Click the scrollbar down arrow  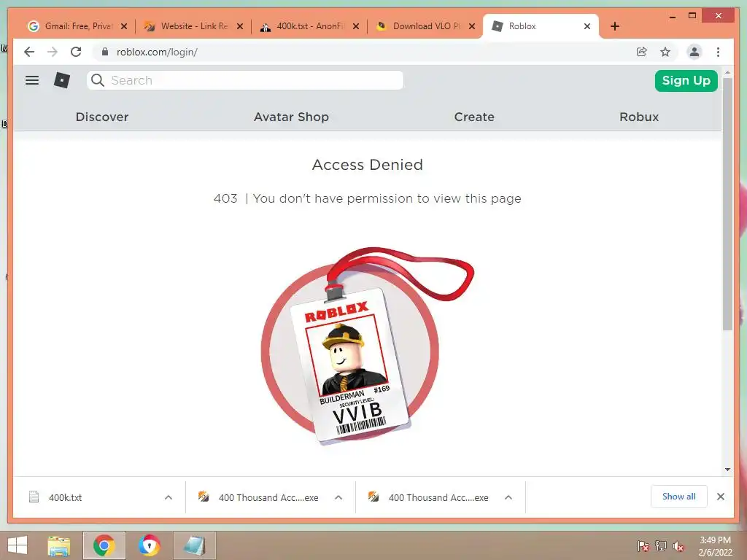click(x=727, y=470)
